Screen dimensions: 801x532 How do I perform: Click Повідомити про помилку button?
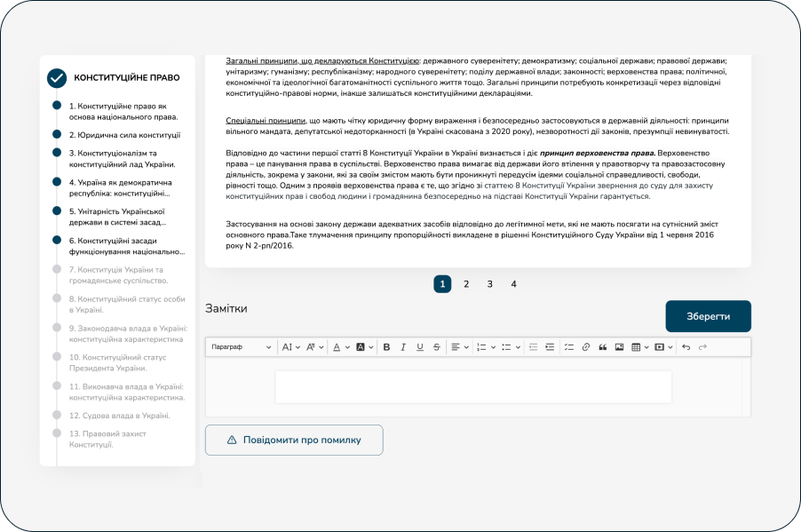click(294, 440)
